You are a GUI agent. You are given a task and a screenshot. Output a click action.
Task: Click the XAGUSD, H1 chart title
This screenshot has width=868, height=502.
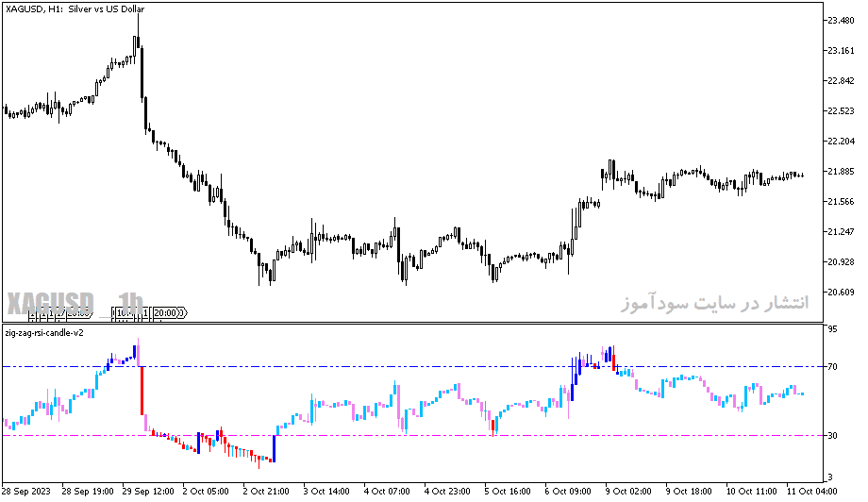pos(75,8)
